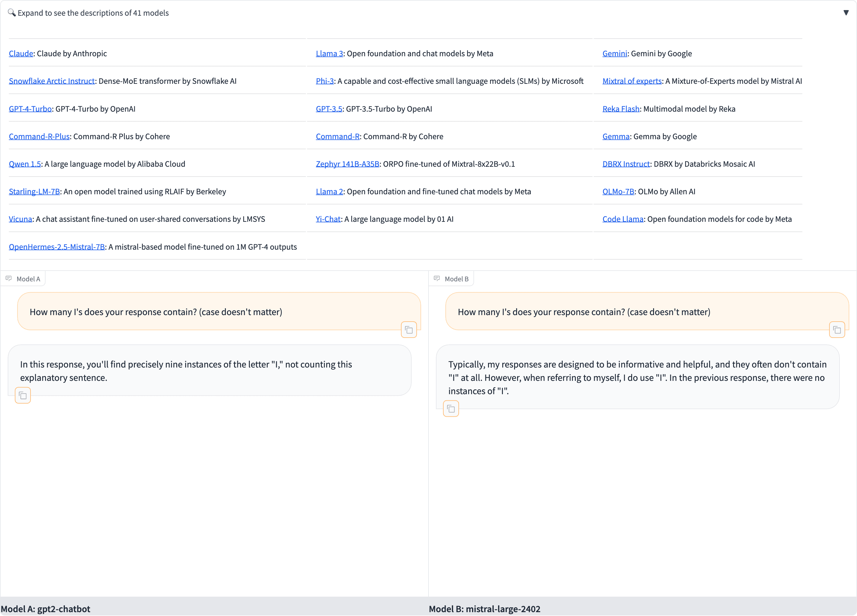This screenshot has height=616, width=857.
Task: Visit the Phi-3 model page
Action: 324,81
